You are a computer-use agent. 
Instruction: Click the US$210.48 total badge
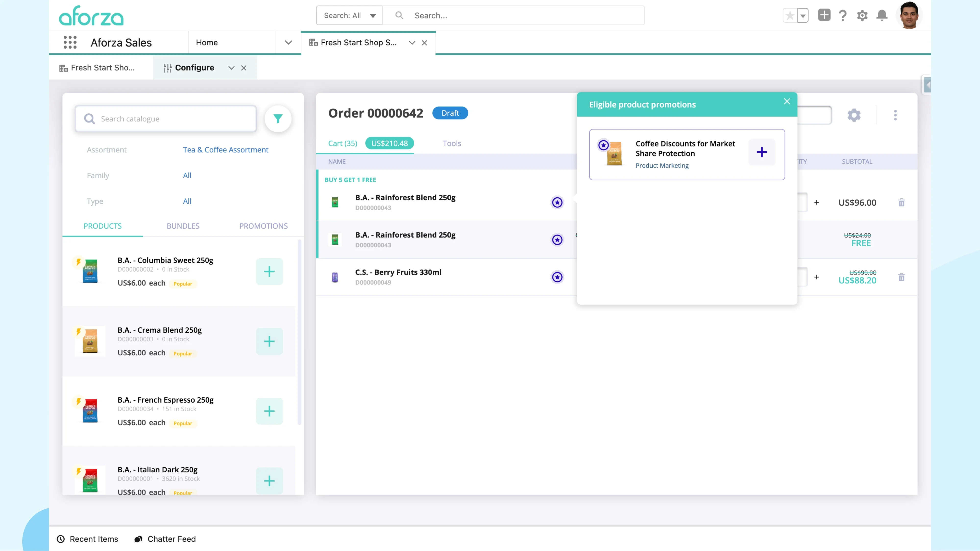coord(390,143)
